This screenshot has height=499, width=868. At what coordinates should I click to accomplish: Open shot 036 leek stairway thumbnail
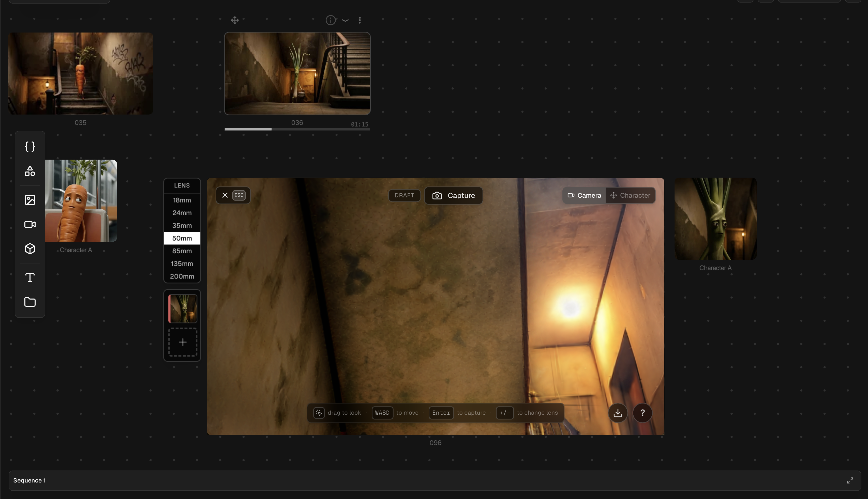click(x=297, y=73)
